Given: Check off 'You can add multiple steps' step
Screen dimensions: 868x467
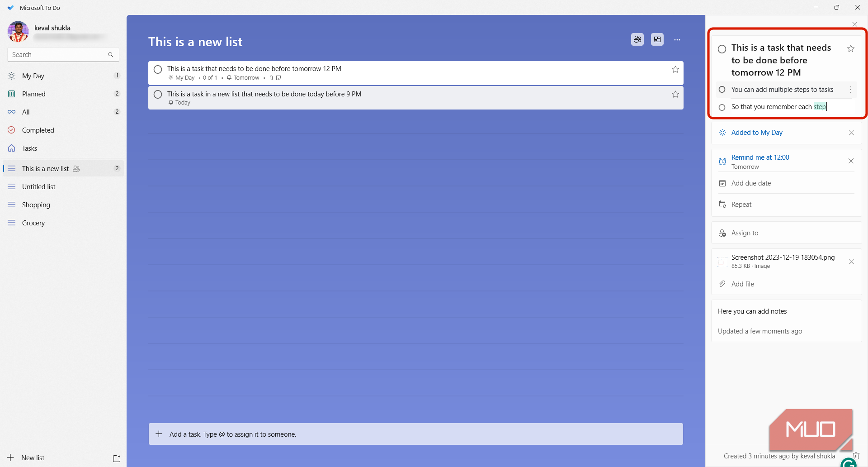Looking at the screenshot, I should coord(722,90).
